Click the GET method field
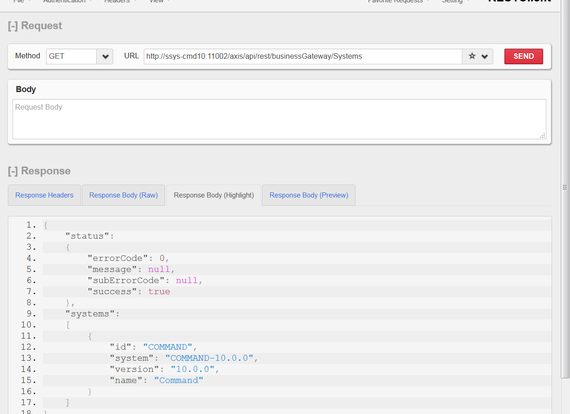The image size is (570, 414). 71,56
